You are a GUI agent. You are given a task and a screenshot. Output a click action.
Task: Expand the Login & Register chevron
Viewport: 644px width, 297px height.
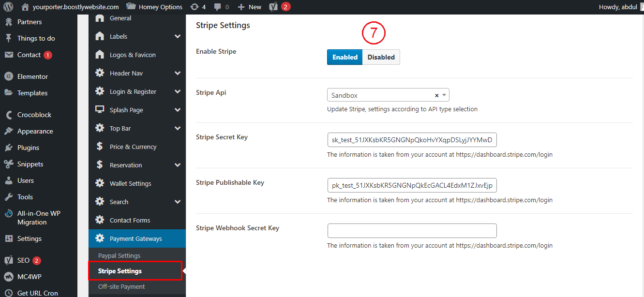(178, 91)
